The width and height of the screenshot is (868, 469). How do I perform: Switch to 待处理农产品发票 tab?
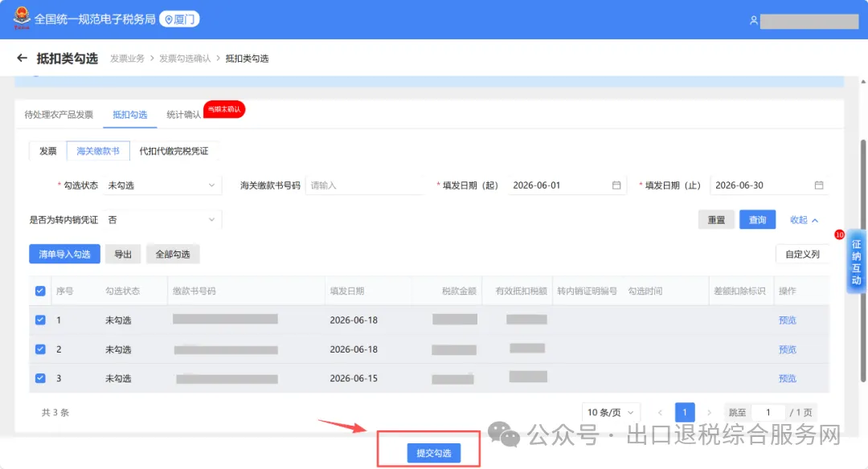59,115
